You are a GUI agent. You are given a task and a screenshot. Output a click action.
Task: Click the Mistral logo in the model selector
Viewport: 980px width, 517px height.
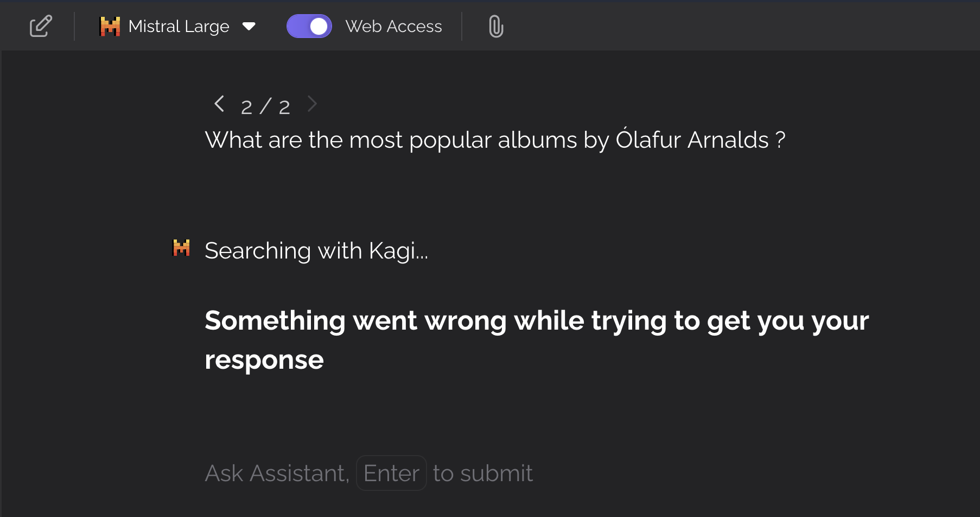coord(110,26)
